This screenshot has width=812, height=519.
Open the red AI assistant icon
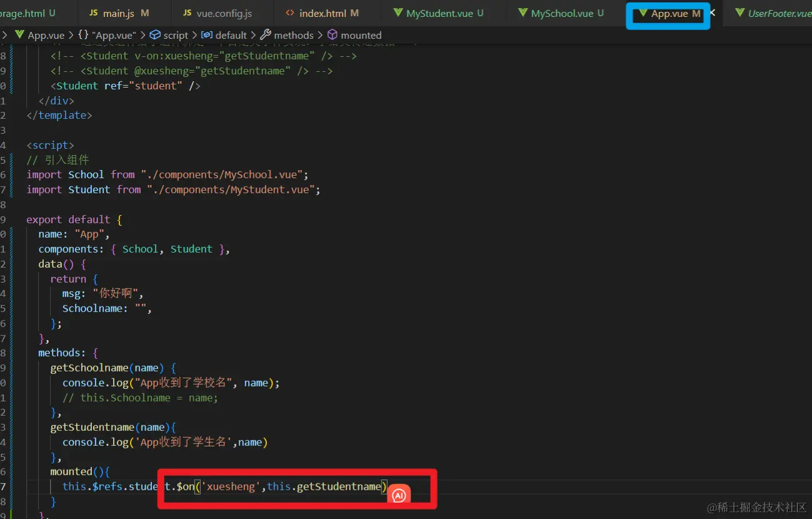click(399, 496)
